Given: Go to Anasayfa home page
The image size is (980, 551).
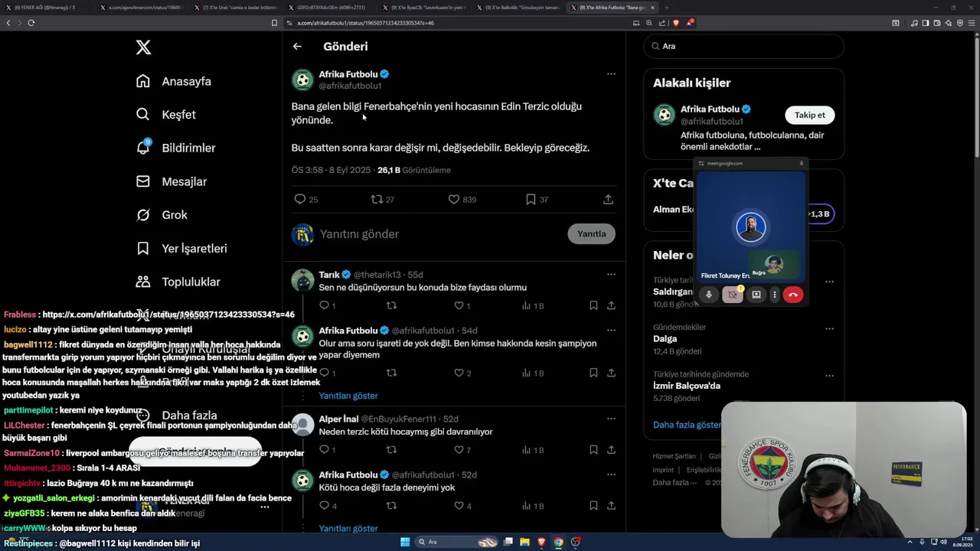Looking at the screenshot, I should pyautogui.click(x=174, y=81).
